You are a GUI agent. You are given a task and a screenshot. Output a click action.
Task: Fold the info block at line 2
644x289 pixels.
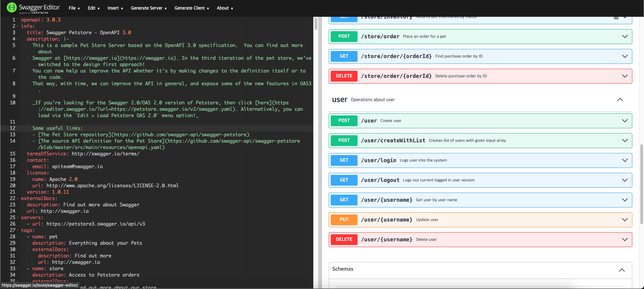click(x=17, y=26)
